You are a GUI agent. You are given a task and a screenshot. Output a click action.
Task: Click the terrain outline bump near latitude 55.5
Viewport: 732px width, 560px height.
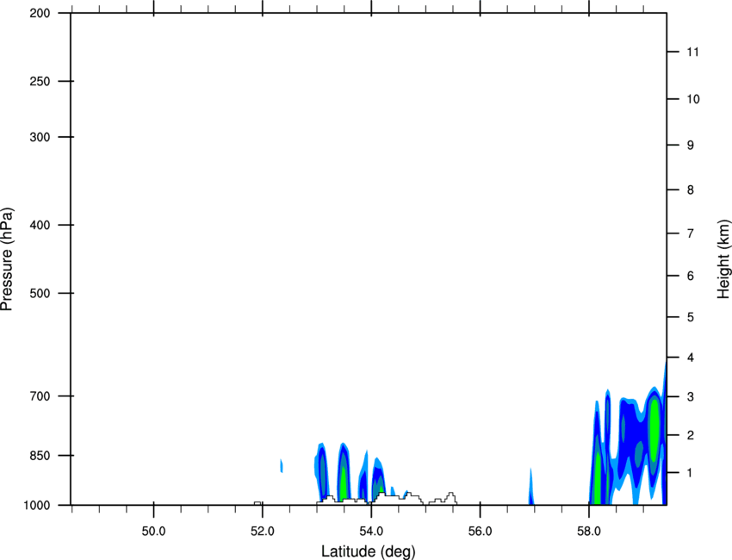pyautogui.click(x=450, y=498)
